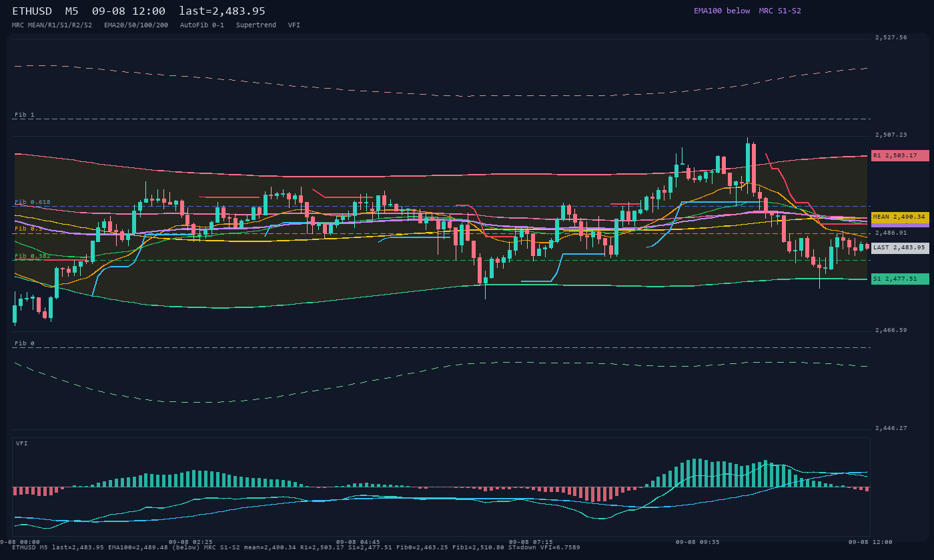Click the 09-08 09:35 time axis label
The image size is (934, 560).
coord(698,542)
